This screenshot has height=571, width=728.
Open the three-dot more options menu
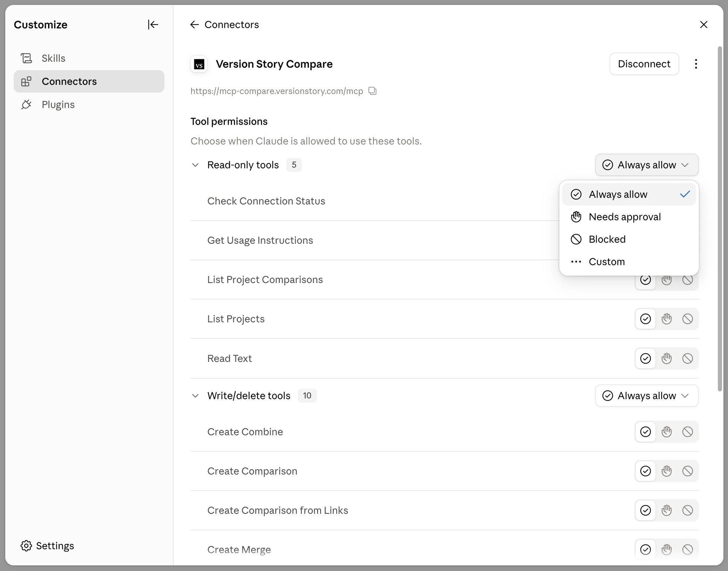[696, 64]
